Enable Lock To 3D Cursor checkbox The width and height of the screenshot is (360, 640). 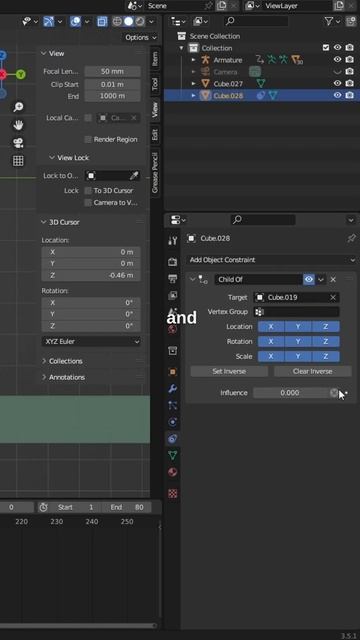click(x=88, y=191)
